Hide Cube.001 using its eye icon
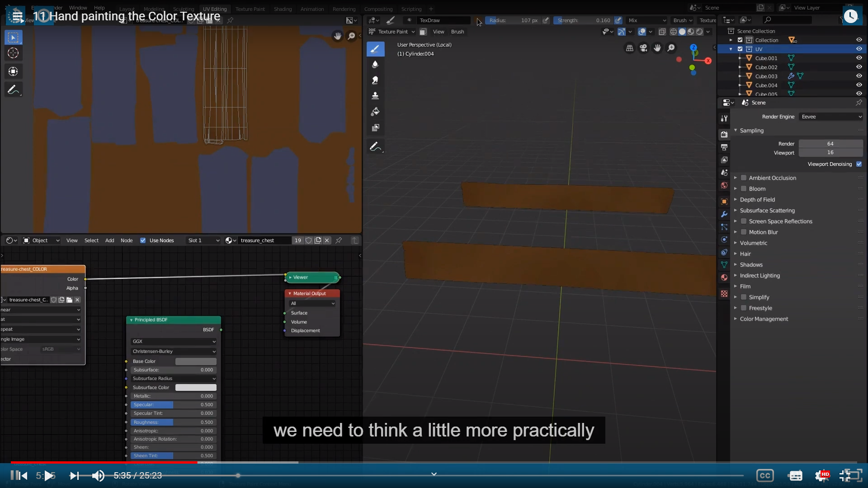Image resolution: width=868 pixels, height=488 pixels. tap(859, 58)
